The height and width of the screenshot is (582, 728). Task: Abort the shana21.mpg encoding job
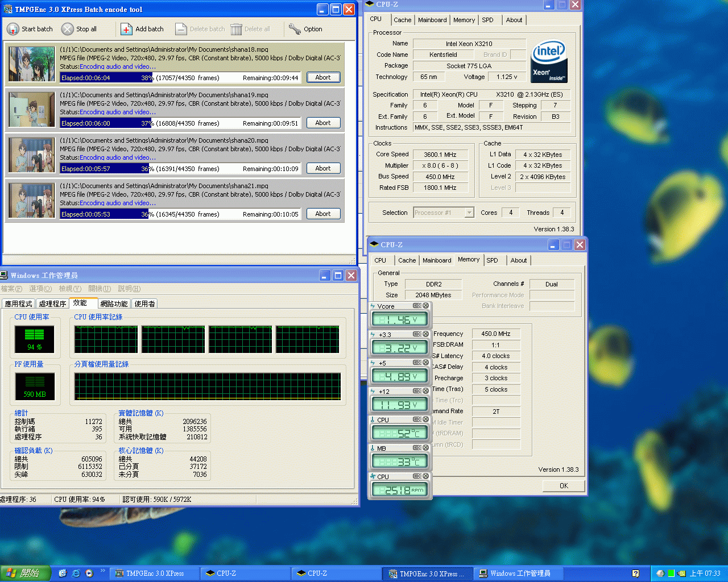323,214
